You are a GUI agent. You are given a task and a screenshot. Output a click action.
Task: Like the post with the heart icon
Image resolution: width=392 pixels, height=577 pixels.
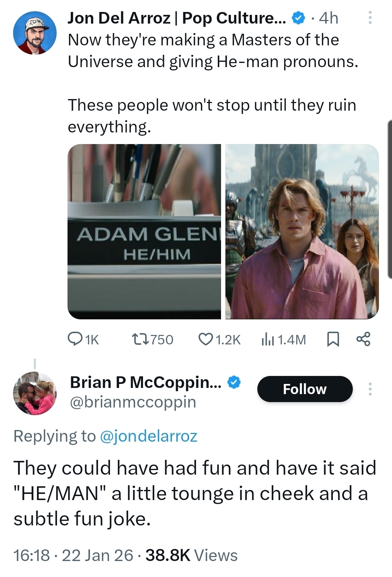click(219, 339)
